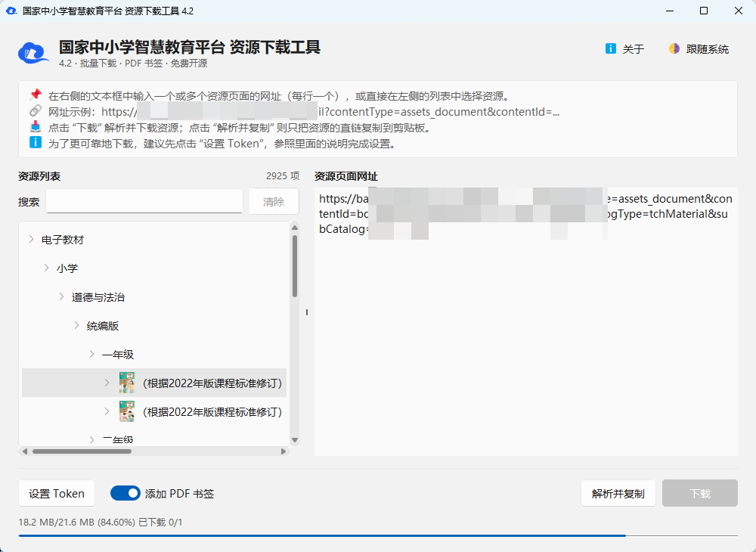Viewport: 756px width, 552px height.
Task: Click the 资源页面网址 heading
Action: pyautogui.click(x=346, y=176)
